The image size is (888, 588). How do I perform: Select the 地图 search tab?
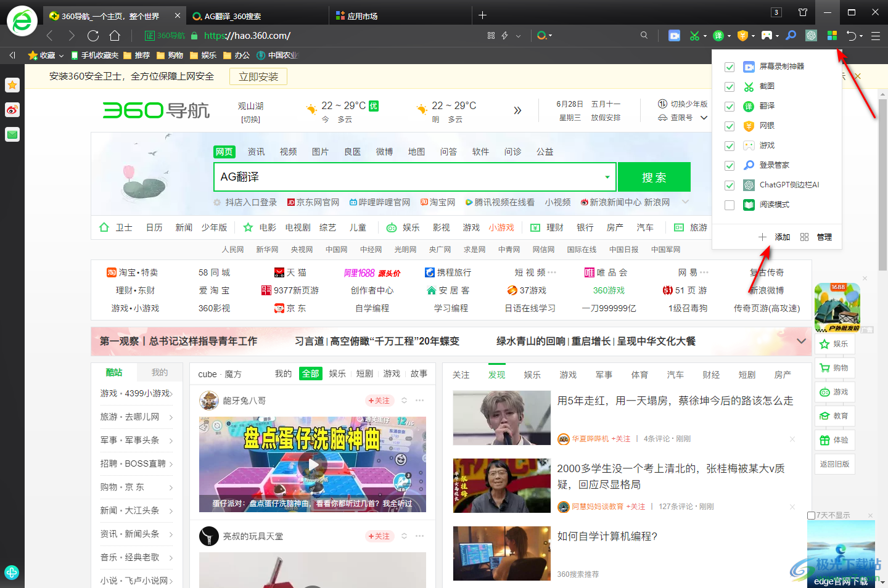[416, 152]
